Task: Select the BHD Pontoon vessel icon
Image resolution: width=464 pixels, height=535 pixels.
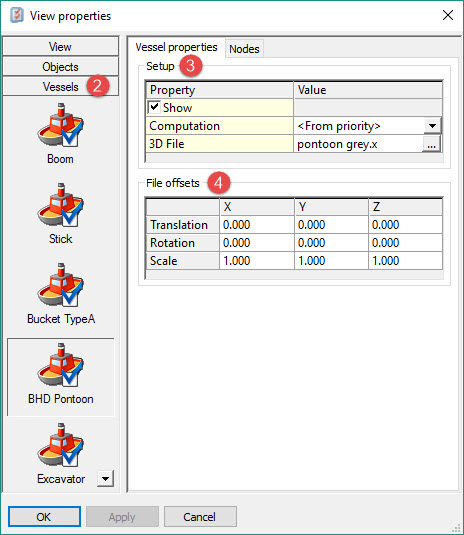Action: pos(60,365)
